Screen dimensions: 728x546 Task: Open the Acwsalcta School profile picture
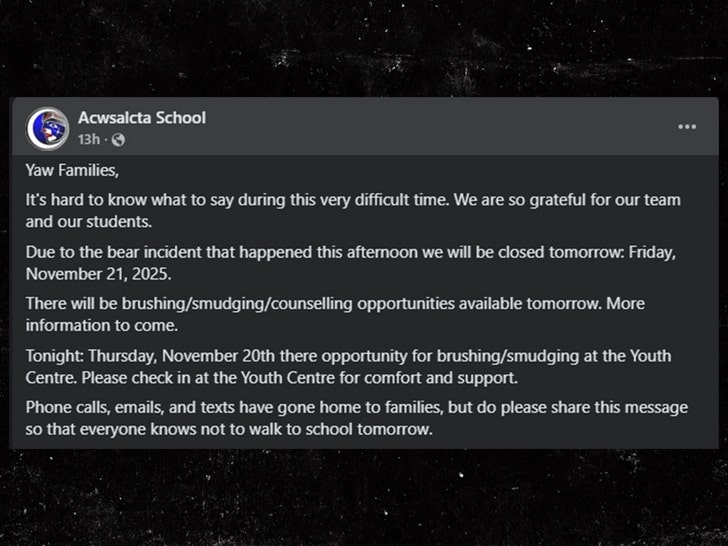[47, 128]
